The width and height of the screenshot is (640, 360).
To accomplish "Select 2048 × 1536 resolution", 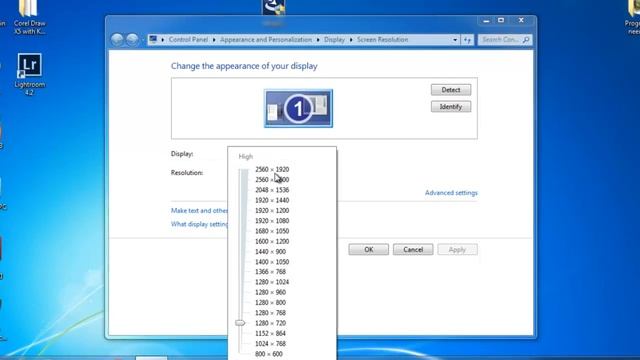I will coord(272,190).
